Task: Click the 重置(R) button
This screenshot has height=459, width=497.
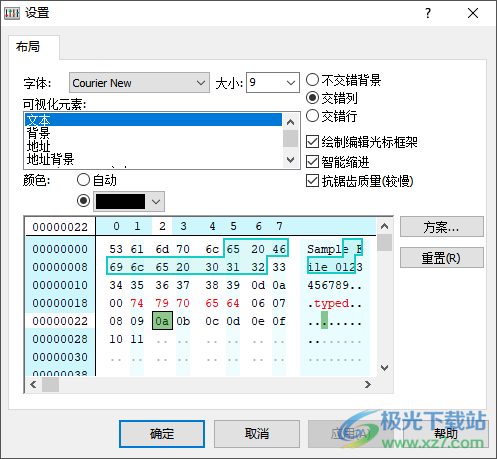Action: tap(442, 258)
